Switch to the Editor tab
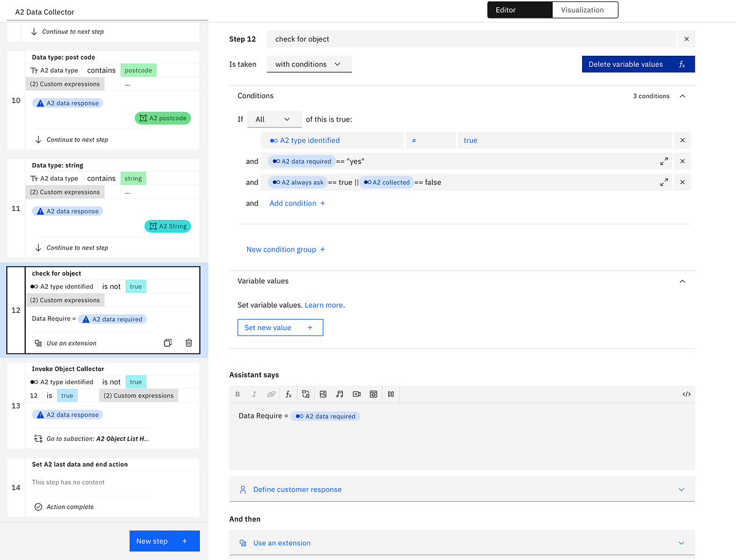 point(519,10)
